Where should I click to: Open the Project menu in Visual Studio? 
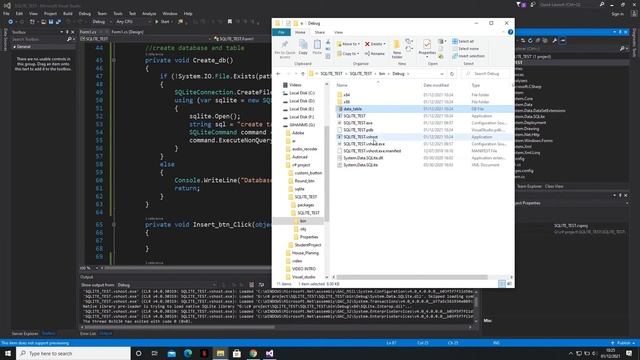point(50,13)
